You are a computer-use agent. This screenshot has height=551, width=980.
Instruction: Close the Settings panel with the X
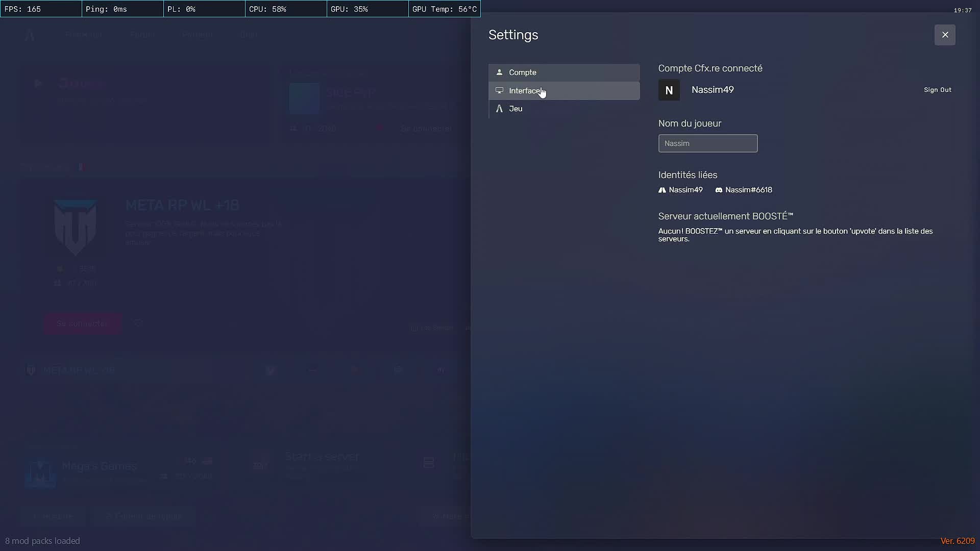click(x=945, y=35)
